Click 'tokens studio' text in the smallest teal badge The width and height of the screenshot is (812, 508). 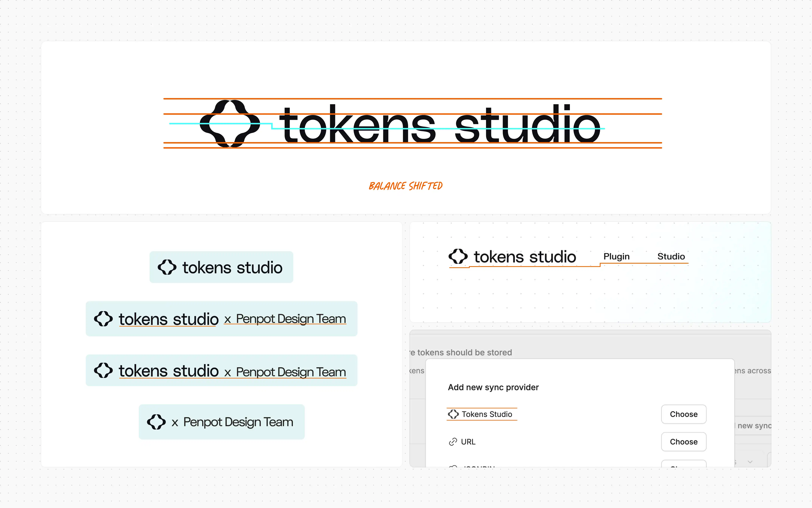click(x=232, y=267)
